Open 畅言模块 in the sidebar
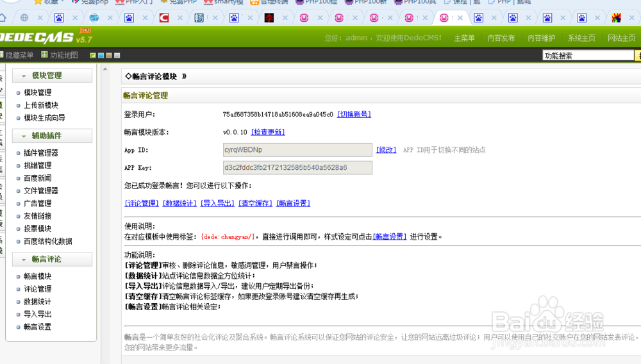The height and width of the screenshot is (364, 641). point(38,277)
